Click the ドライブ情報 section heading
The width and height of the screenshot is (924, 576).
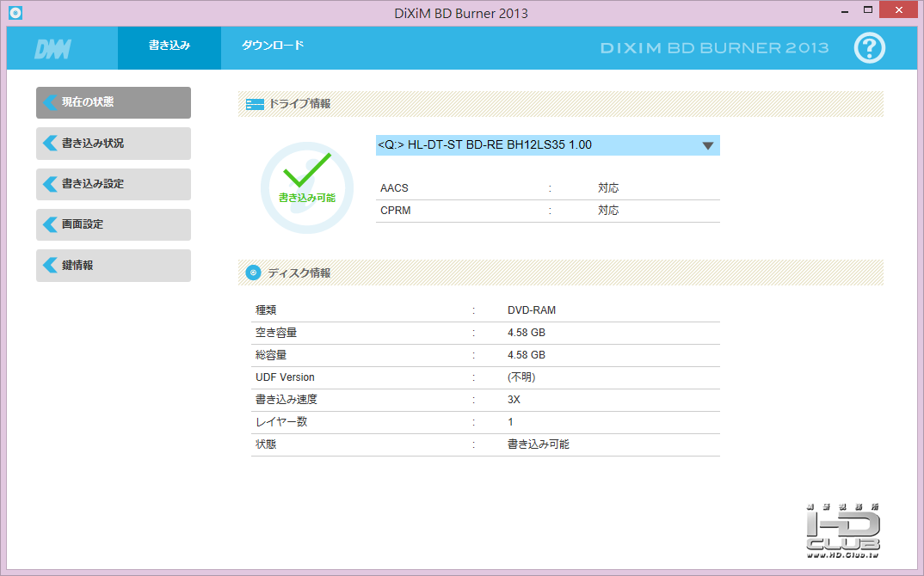(x=300, y=104)
